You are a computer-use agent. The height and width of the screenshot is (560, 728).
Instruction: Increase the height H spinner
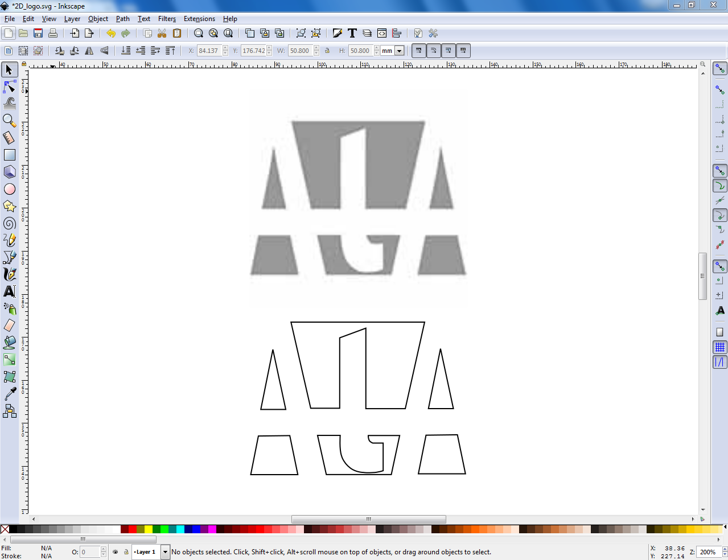tap(377, 48)
